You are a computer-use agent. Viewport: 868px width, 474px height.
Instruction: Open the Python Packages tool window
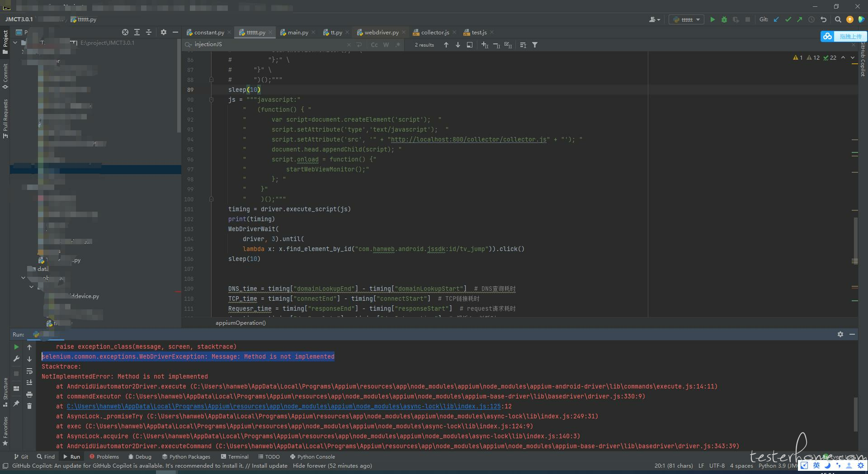pos(186,457)
